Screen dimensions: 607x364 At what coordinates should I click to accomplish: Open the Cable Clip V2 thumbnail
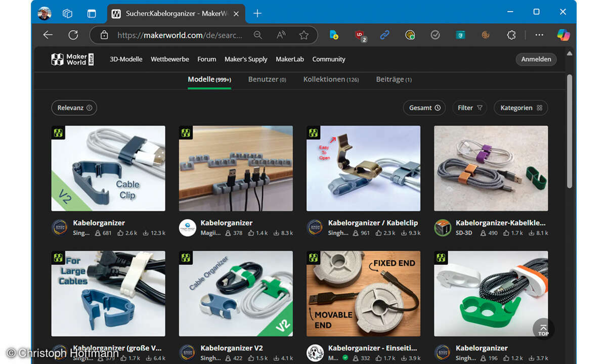point(108,168)
